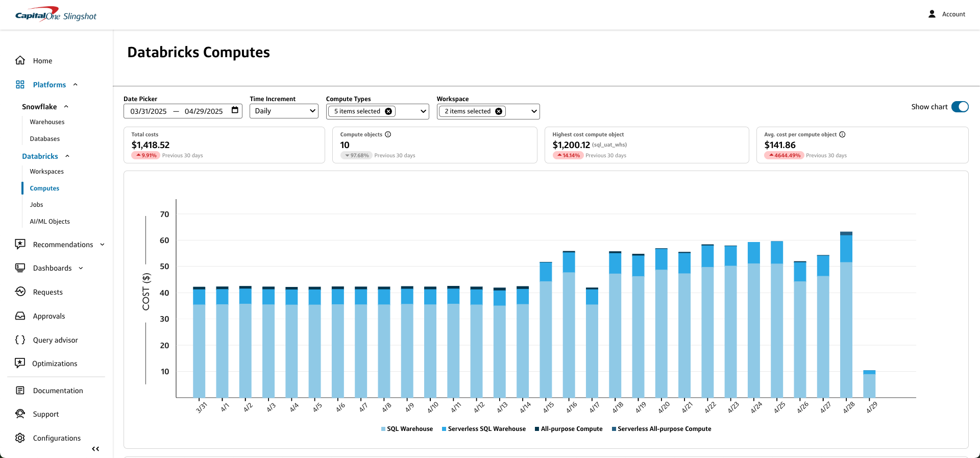Screen dimensions: 980x458
Task: Click the 9.91% change badge
Action: pyautogui.click(x=146, y=155)
